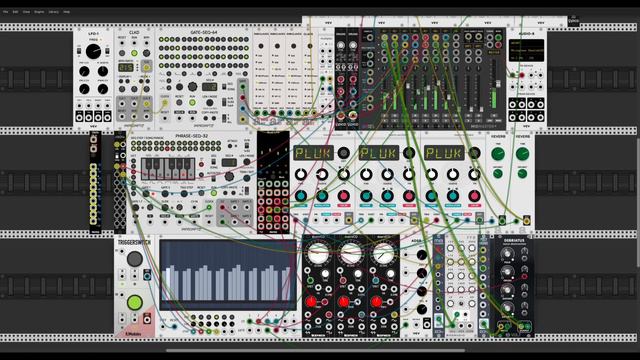Image resolution: width=640 pixels, height=360 pixels.
Task: Open the View menu
Action: click(x=27, y=12)
